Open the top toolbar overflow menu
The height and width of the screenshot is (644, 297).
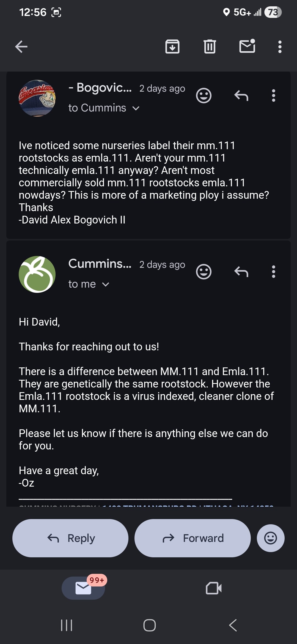[x=280, y=47]
